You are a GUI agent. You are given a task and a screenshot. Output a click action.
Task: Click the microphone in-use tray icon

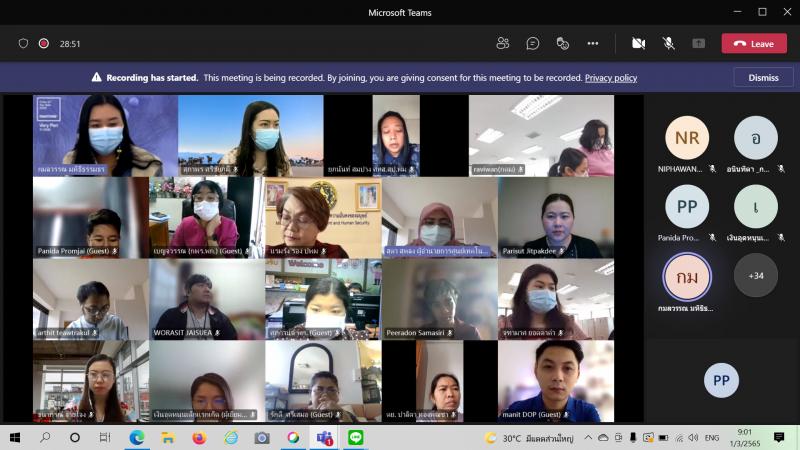point(633,438)
